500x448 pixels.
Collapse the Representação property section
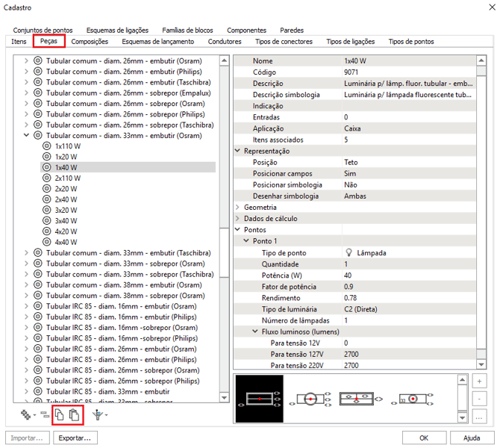pos(239,151)
